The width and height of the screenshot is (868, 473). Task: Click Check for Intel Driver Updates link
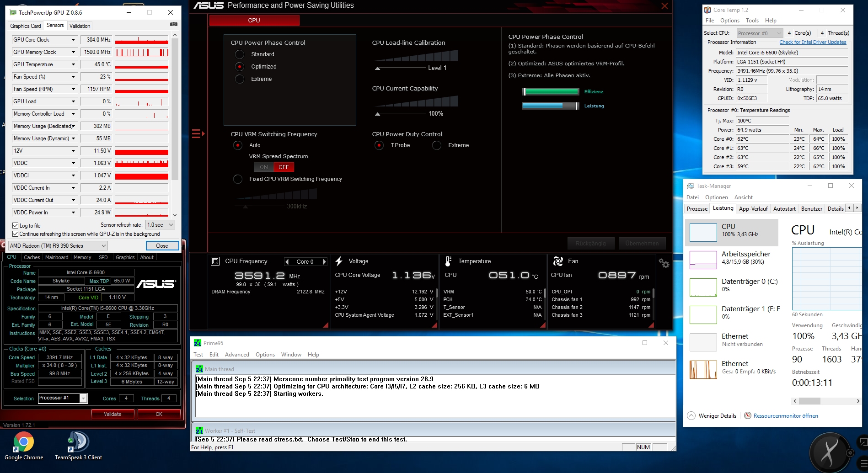[813, 42]
